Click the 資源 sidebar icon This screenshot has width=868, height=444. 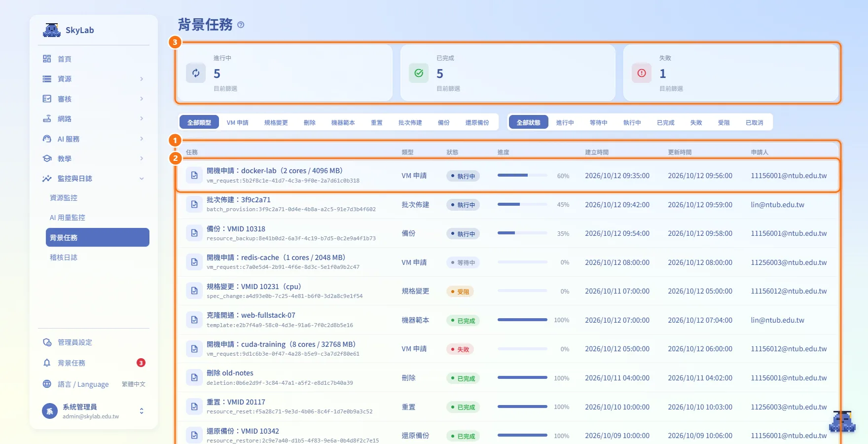(x=47, y=79)
